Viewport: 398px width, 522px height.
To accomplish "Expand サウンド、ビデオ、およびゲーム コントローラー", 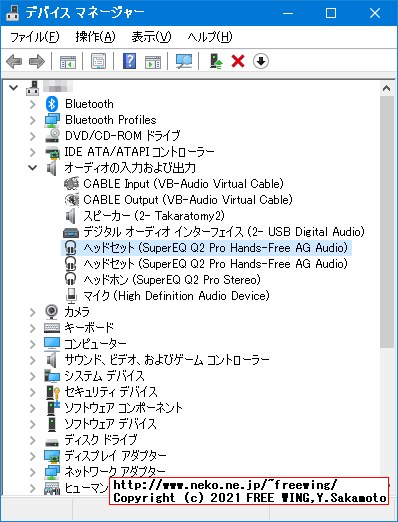I will pos(33,360).
